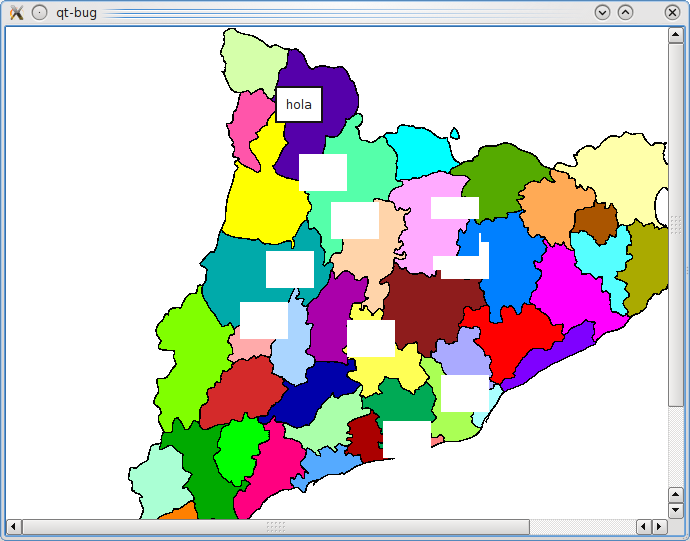The width and height of the screenshot is (690, 541).
Task: Click the horizontal scrollbar handle
Action: [x=276, y=526]
